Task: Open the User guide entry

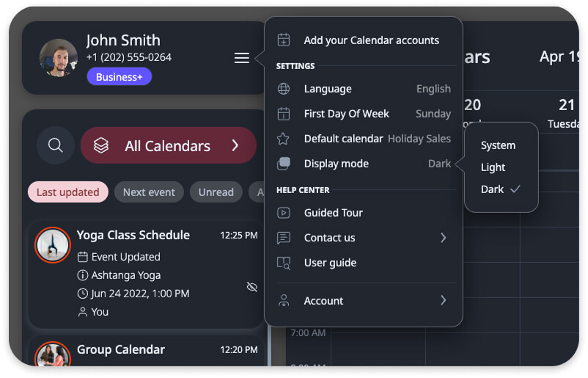Action: (364, 263)
